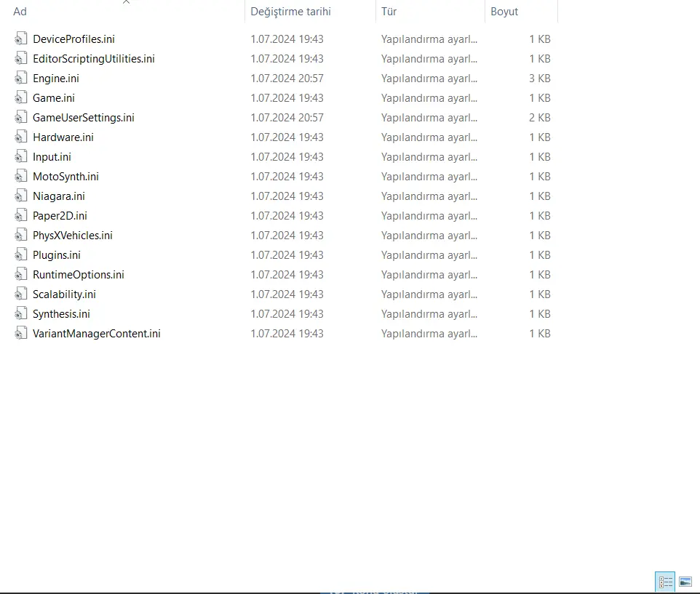The width and height of the screenshot is (700, 594).
Task: Click the EditorScriptingUtilities.ini file icon
Action: tap(20, 58)
